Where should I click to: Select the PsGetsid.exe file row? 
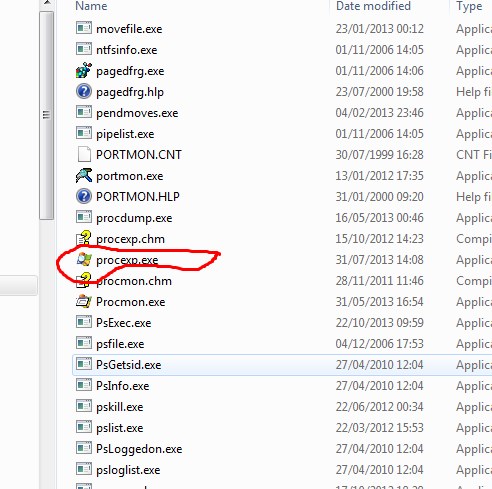282,365
